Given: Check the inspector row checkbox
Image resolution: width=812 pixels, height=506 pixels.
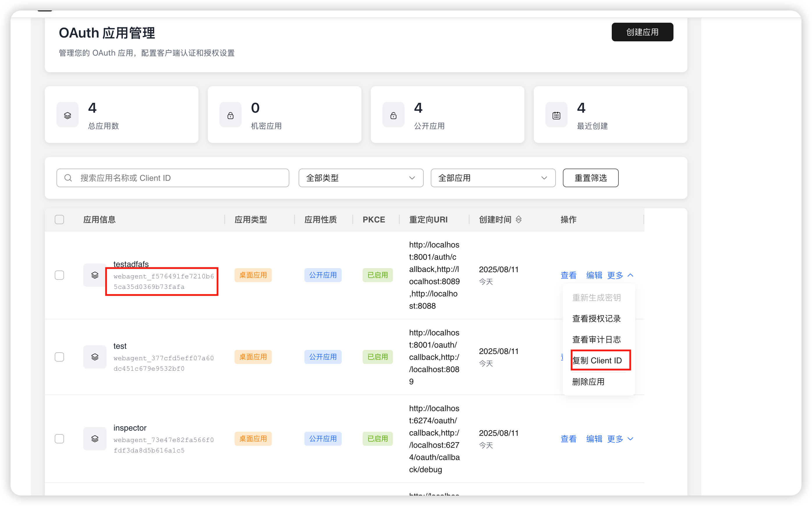Looking at the screenshot, I should (60, 438).
